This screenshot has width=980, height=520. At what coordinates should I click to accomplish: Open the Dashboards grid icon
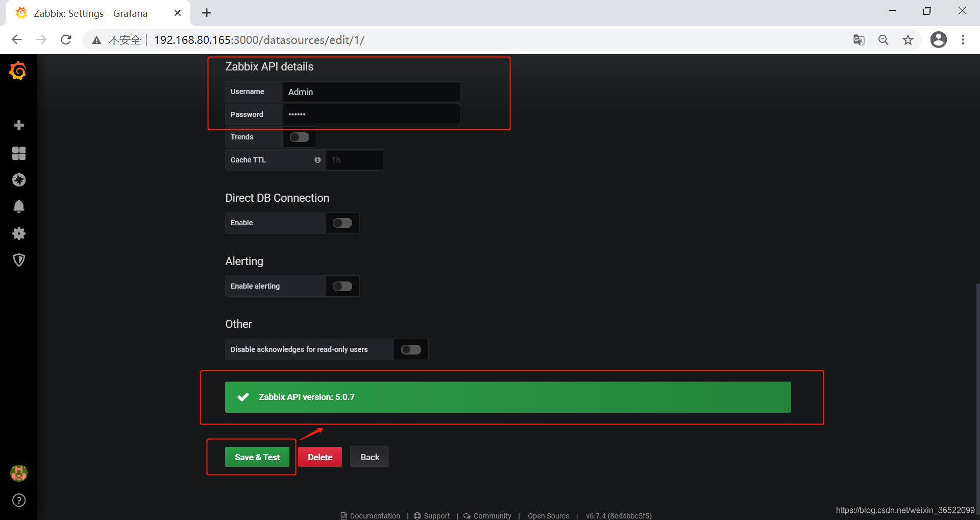pos(19,153)
